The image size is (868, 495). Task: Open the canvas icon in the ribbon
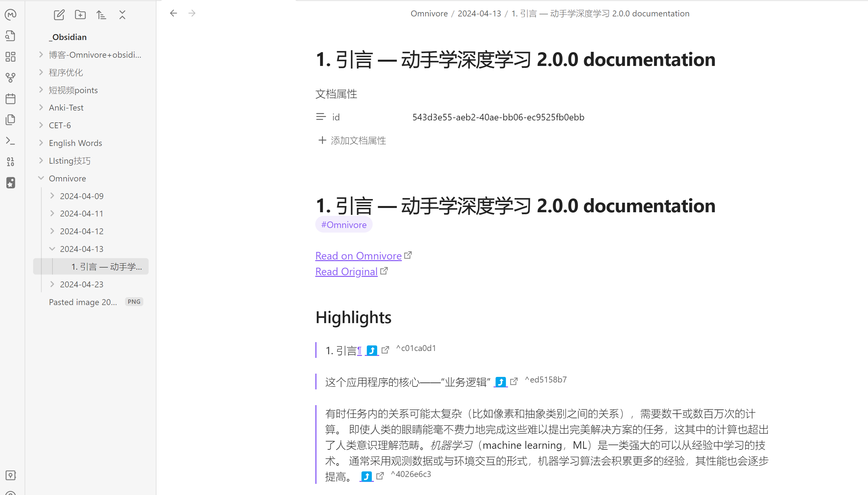10,56
